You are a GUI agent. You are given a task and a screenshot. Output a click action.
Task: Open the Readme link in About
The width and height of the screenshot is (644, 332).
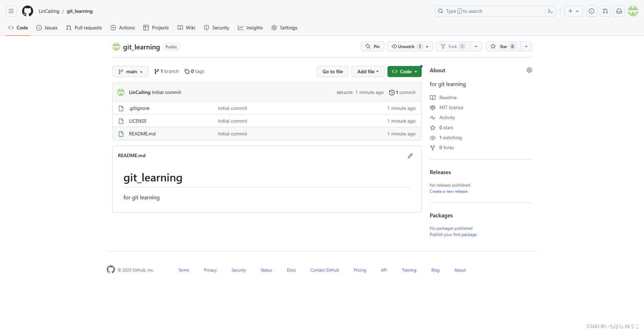[x=443, y=97]
